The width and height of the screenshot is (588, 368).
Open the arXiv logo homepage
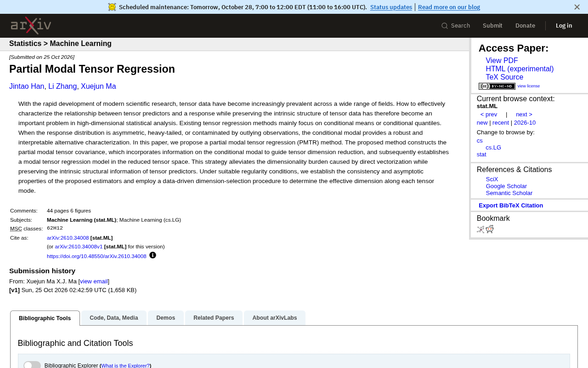click(x=31, y=26)
